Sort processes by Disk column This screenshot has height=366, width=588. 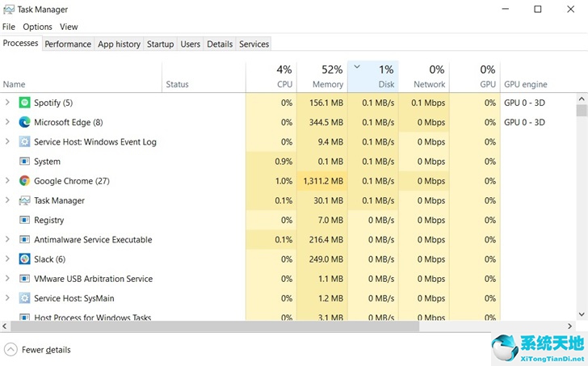(x=373, y=77)
